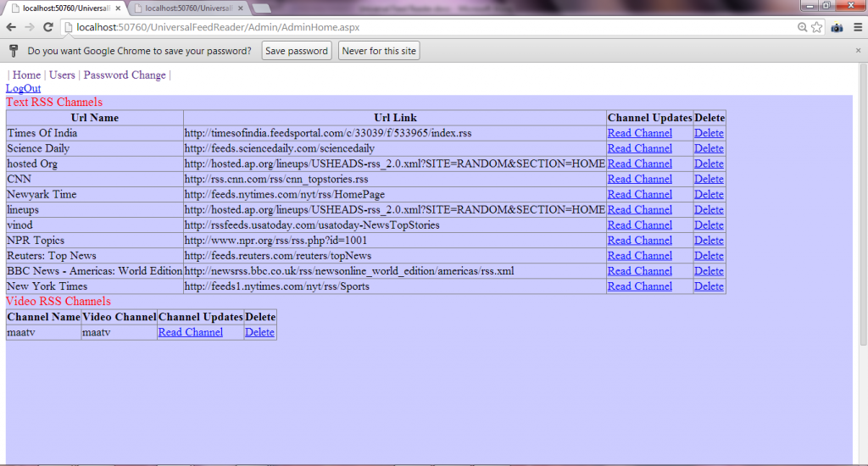The height and width of the screenshot is (466, 868).
Task: Select the first localhost UniversalFeedReader tab
Action: coord(66,8)
